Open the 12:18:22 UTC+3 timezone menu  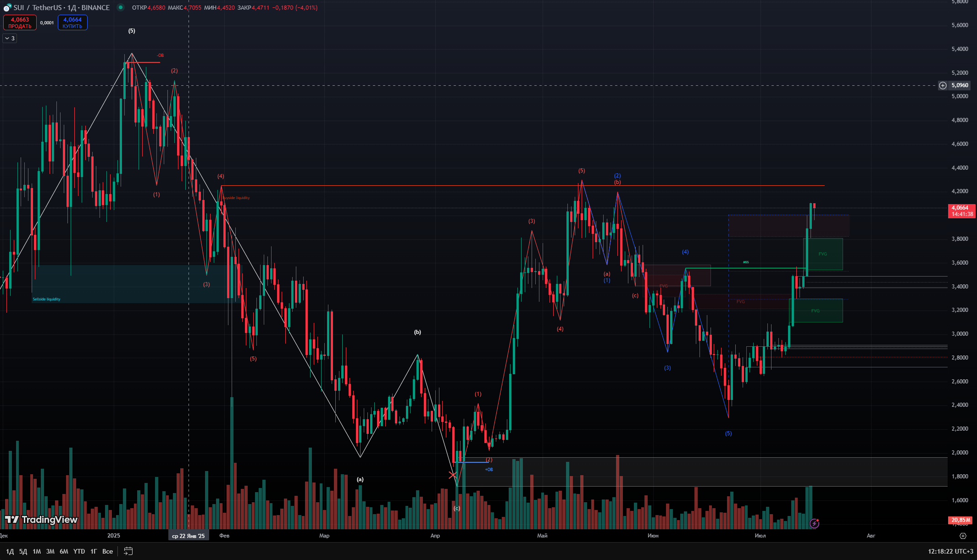pos(950,551)
